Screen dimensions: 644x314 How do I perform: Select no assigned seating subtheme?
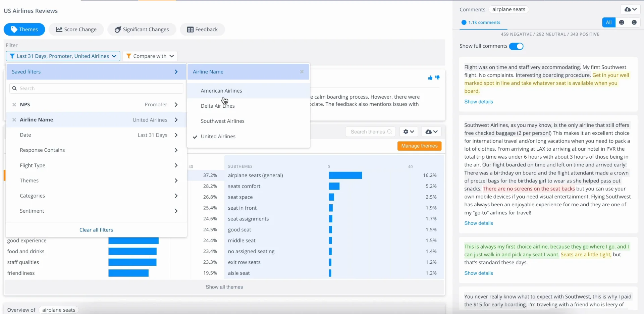pyautogui.click(x=251, y=251)
